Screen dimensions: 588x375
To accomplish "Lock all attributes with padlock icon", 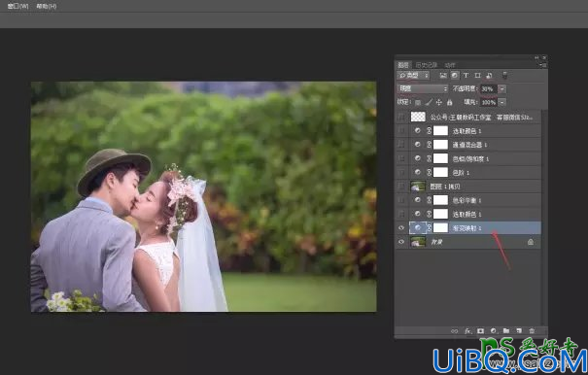I will click(x=449, y=102).
